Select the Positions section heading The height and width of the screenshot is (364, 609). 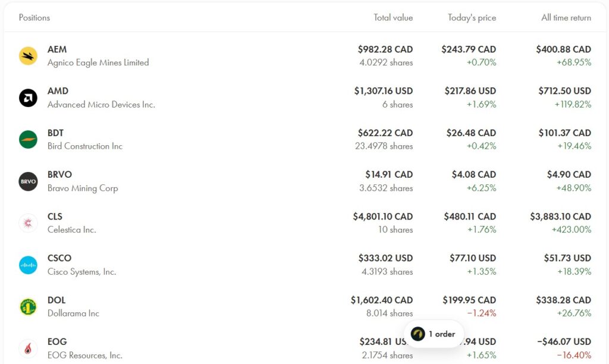[x=34, y=17]
